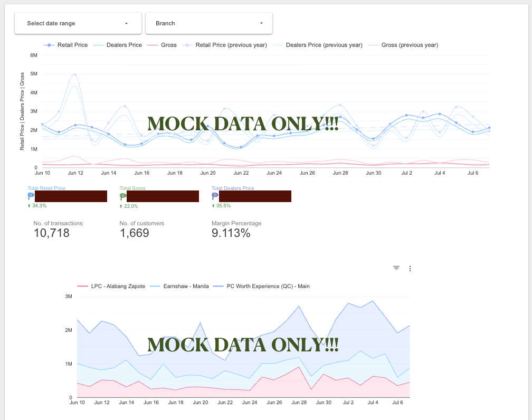
Task: Click the 9.113% margin percentage value
Action: pyautogui.click(x=231, y=233)
